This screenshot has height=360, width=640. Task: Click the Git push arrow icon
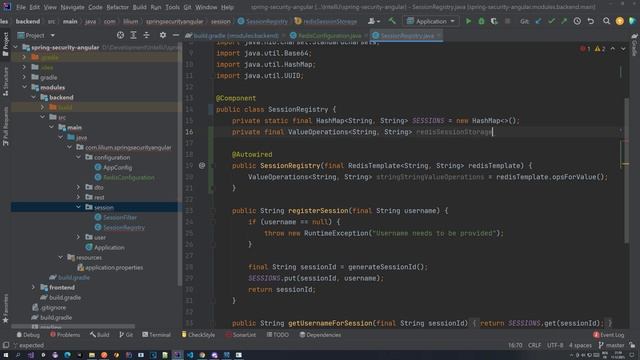point(564,21)
